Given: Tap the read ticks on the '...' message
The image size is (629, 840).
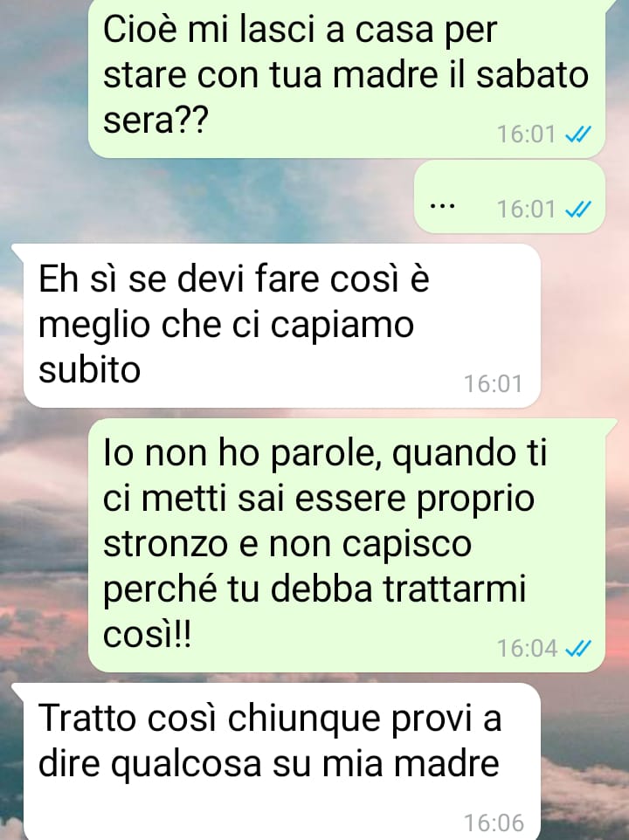Looking at the screenshot, I should click(578, 209).
